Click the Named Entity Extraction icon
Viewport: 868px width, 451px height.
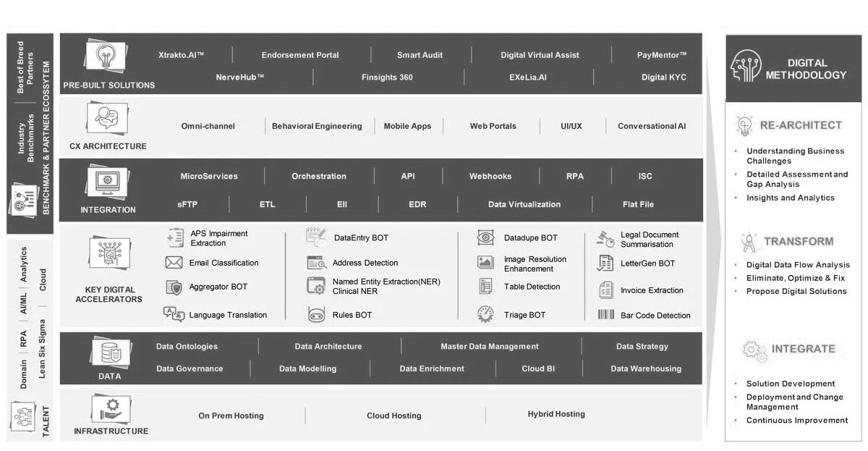tap(316, 286)
